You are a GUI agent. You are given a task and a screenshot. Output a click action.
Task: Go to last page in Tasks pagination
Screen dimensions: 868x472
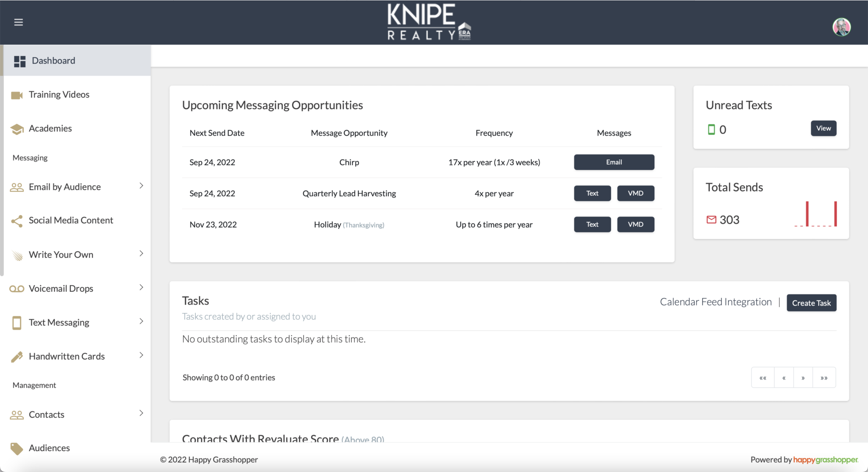[824, 378]
